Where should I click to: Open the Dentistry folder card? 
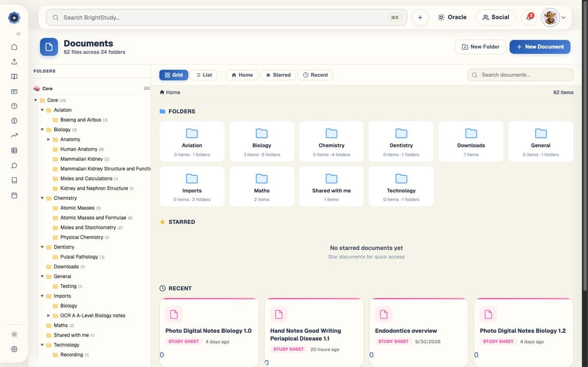click(x=401, y=142)
